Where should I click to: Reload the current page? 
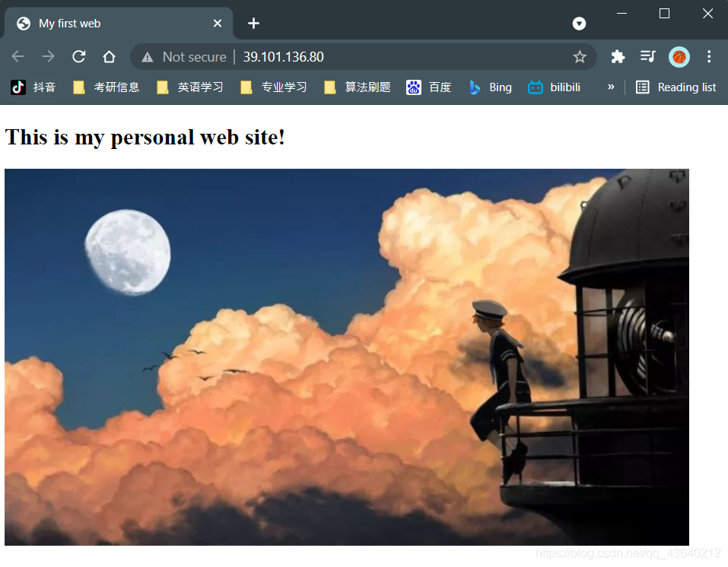coord(78,56)
